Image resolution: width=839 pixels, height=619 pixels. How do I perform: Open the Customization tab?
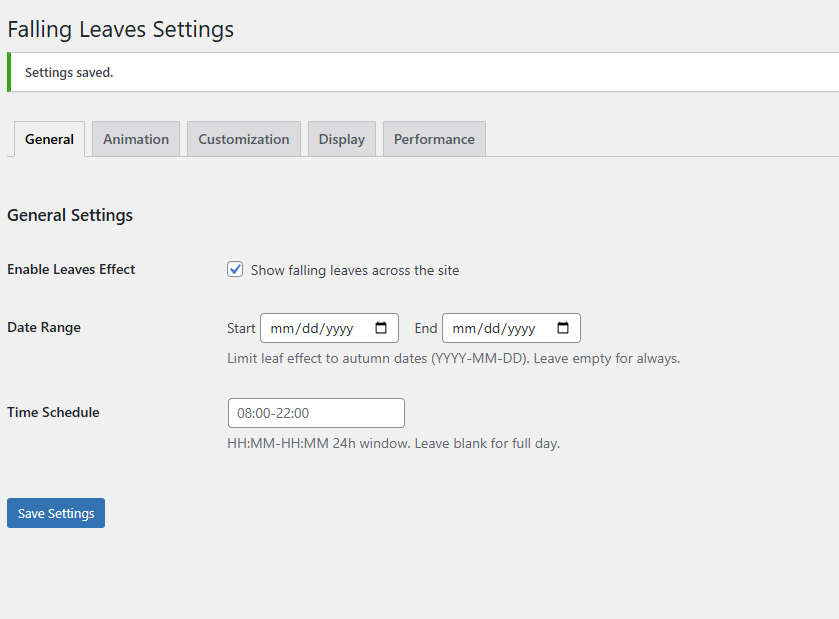(x=243, y=139)
